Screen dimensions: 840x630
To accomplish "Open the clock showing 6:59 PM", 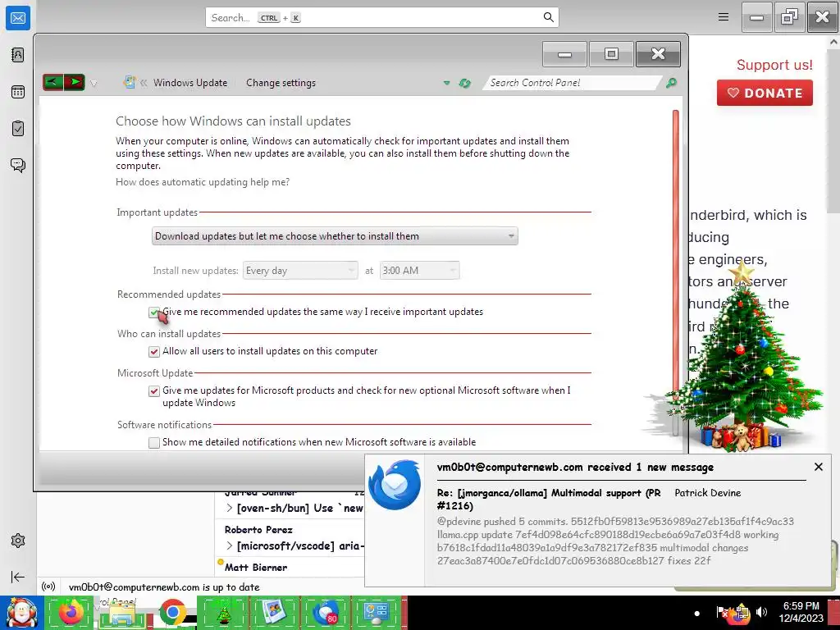I will pos(801,612).
